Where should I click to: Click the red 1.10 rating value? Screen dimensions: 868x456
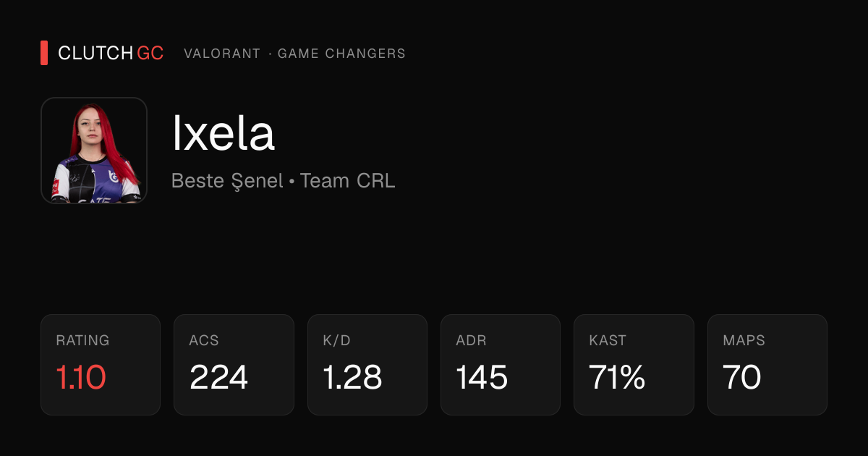click(81, 377)
